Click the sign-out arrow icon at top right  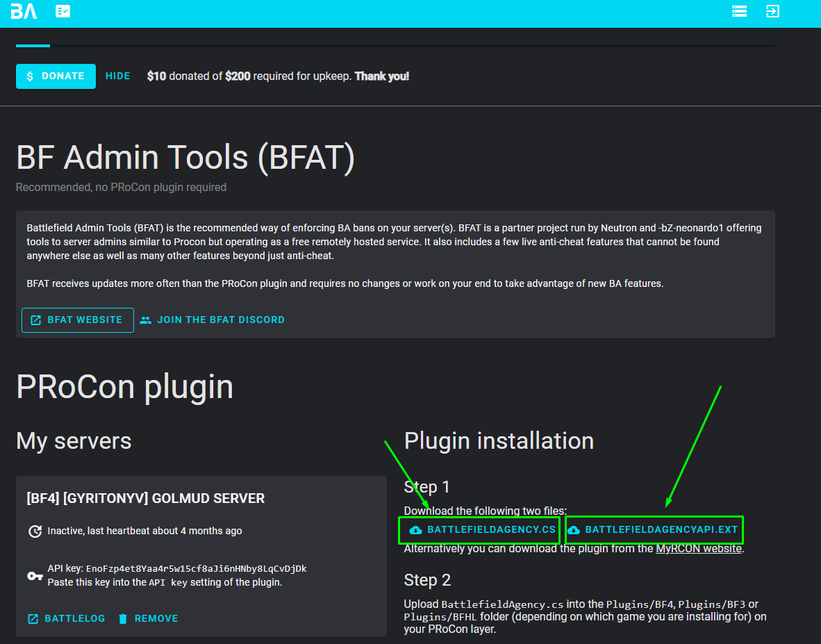point(772,12)
